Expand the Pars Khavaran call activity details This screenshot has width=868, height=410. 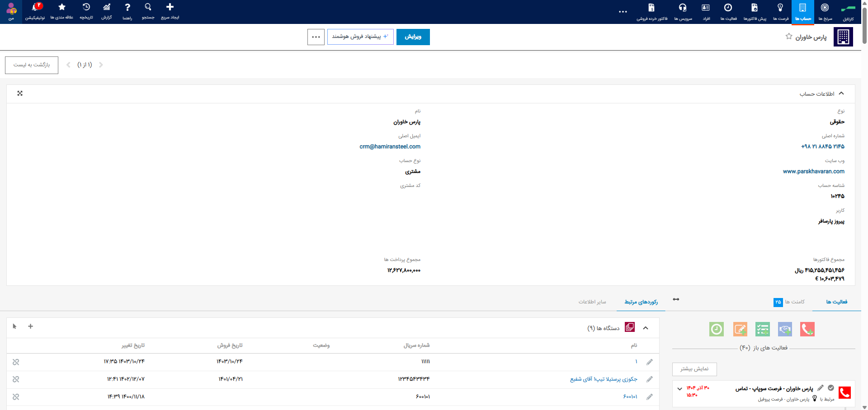pos(679,389)
